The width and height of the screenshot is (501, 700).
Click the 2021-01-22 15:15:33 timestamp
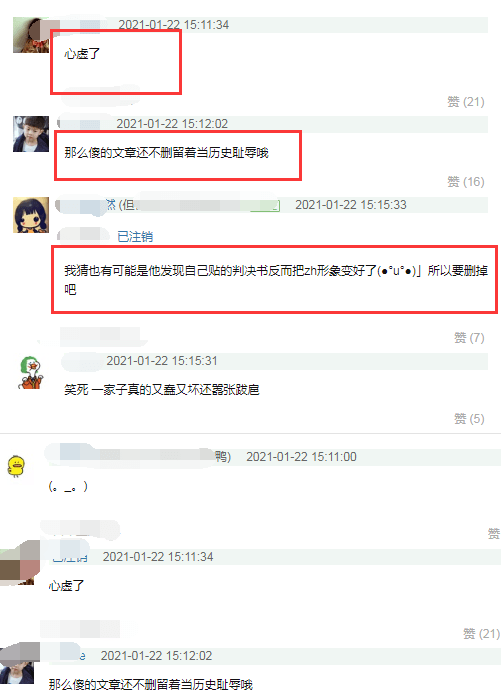click(x=351, y=205)
